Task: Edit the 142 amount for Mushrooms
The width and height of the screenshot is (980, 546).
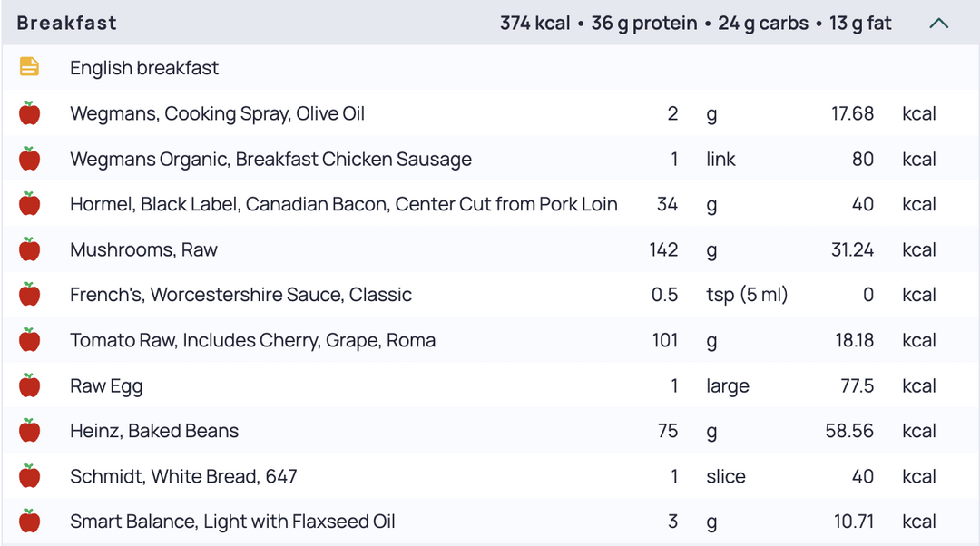Action: point(663,249)
